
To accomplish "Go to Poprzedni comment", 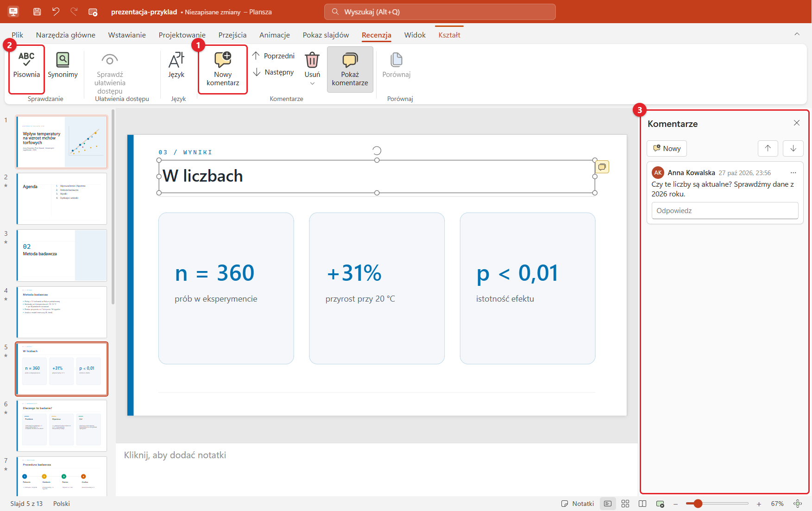I will [274, 56].
